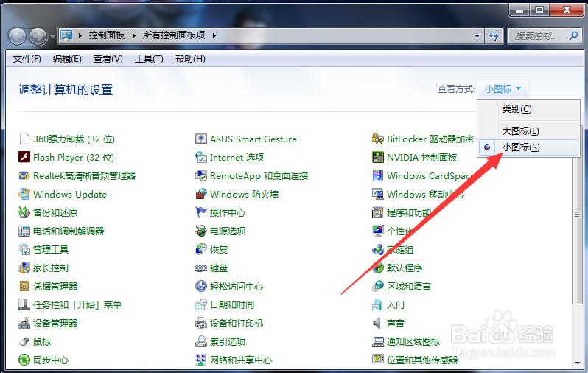Open the 管理工具 icon
Viewport: 588px width, 373px height.
click(24, 249)
